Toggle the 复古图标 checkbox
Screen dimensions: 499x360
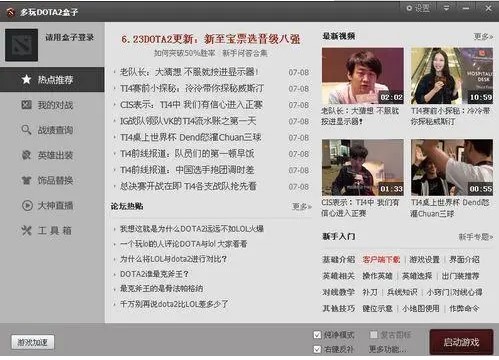click(373, 335)
